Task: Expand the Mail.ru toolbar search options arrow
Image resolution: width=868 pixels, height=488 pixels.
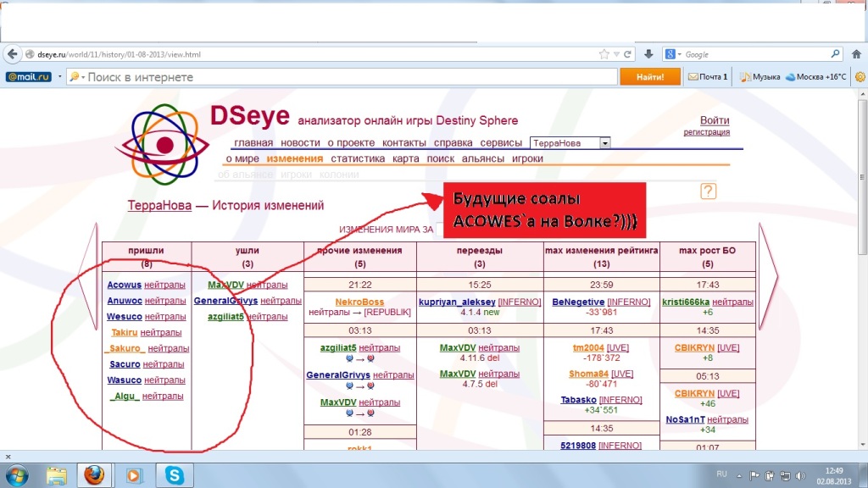Action: (59, 76)
